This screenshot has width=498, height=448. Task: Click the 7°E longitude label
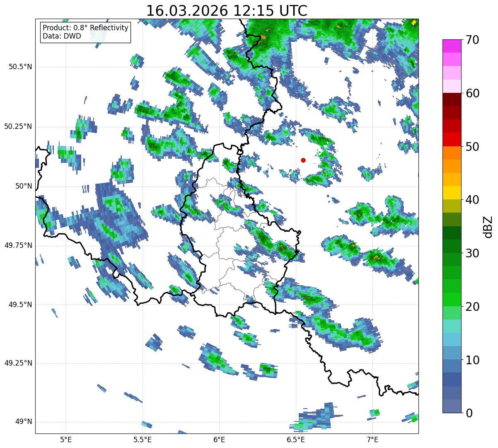(x=372, y=439)
